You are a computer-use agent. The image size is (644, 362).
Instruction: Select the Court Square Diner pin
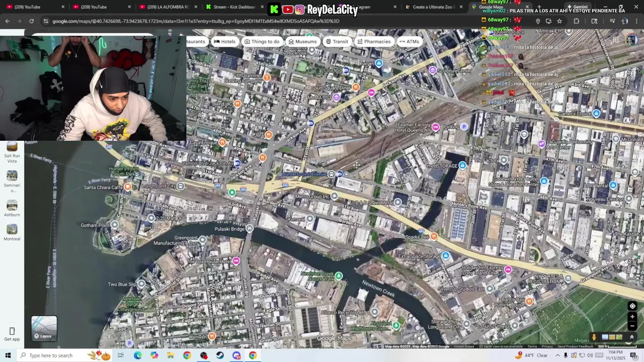356,87
